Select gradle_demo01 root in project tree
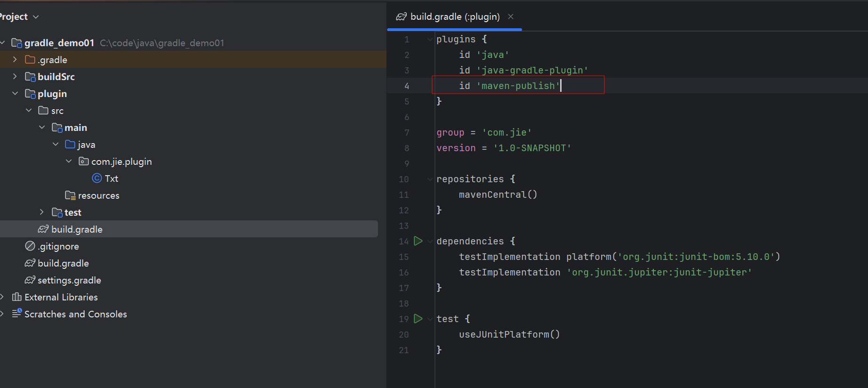Image resolution: width=868 pixels, height=388 pixels. [59, 43]
